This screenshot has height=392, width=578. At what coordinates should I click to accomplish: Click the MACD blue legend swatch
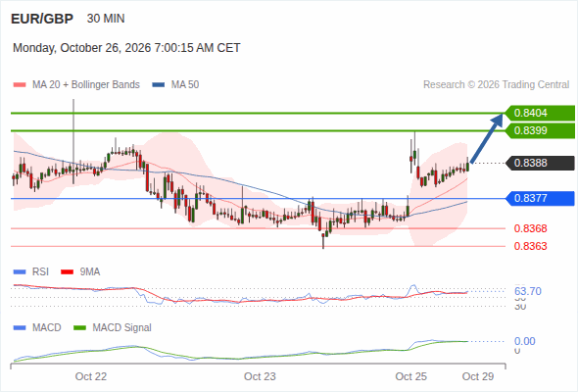tap(20, 328)
